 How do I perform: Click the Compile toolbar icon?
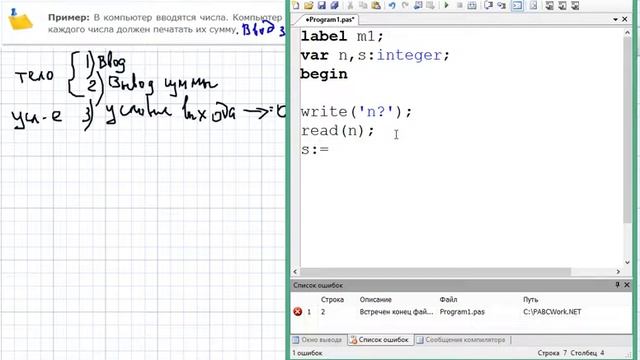pyautogui.click(x=472, y=5)
